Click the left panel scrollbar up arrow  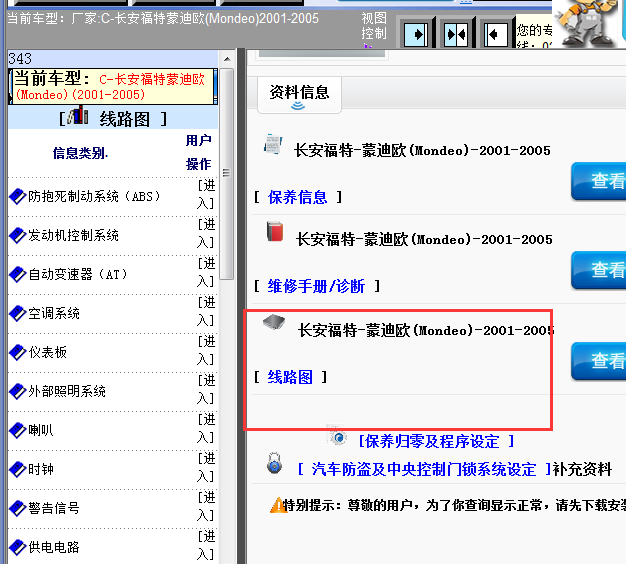pos(227,59)
